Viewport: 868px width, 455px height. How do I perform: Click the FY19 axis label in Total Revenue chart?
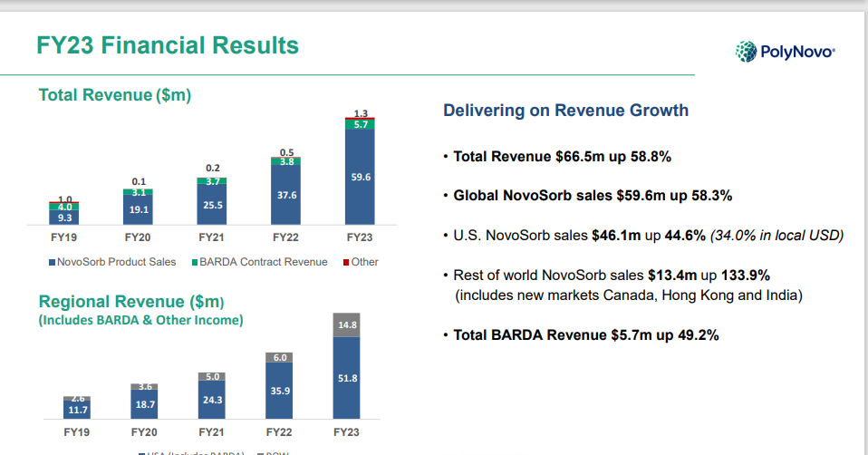click(x=63, y=237)
